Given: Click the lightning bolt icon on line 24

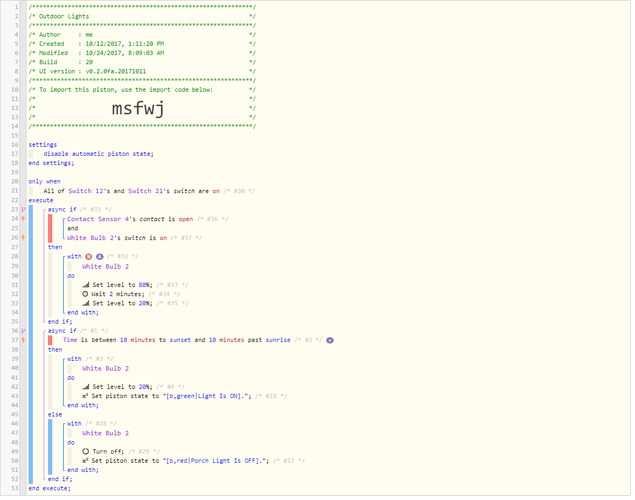Looking at the screenshot, I should click(23, 219).
